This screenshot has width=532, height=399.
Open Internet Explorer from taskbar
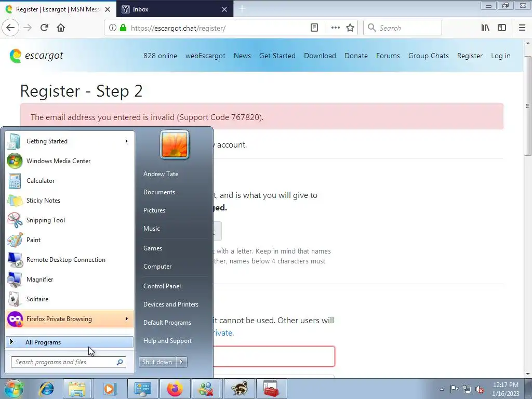click(x=46, y=389)
